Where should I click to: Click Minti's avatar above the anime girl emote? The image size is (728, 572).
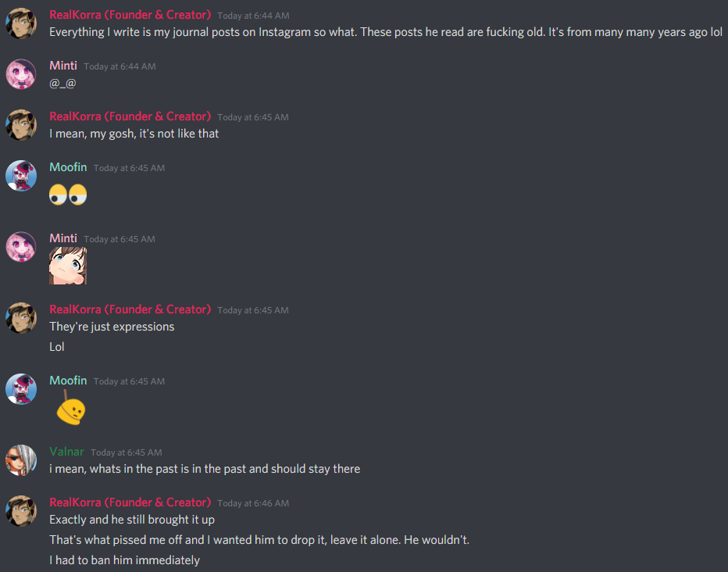(21, 247)
